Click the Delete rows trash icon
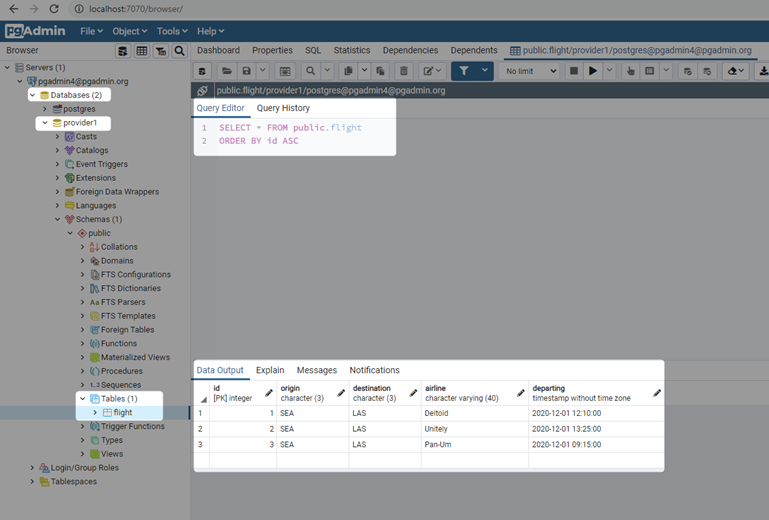This screenshot has height=520, width=769. [x=404, y=71]
